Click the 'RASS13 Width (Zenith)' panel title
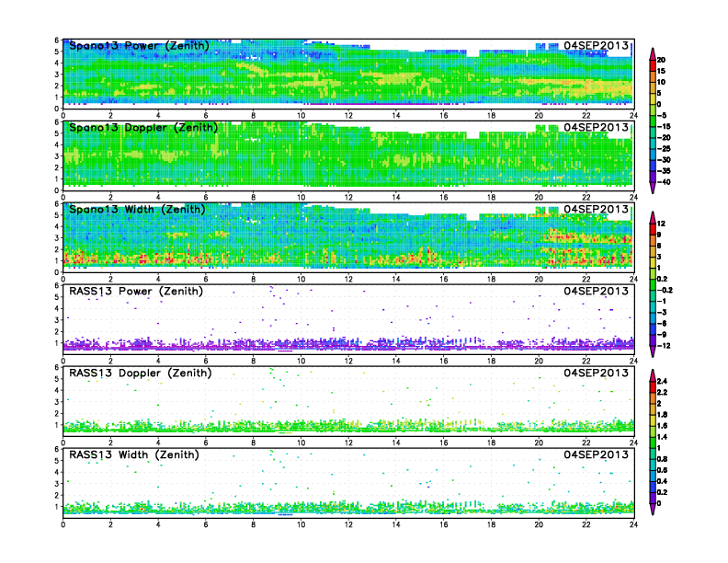The height and width of the screenshot is (563, 728). (x=134, y=454)
